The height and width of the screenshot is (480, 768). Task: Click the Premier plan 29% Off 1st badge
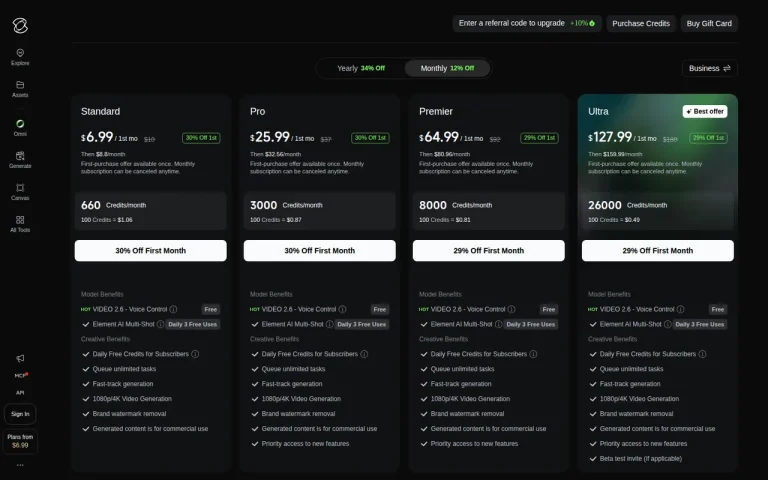click(x=539, y=138)
